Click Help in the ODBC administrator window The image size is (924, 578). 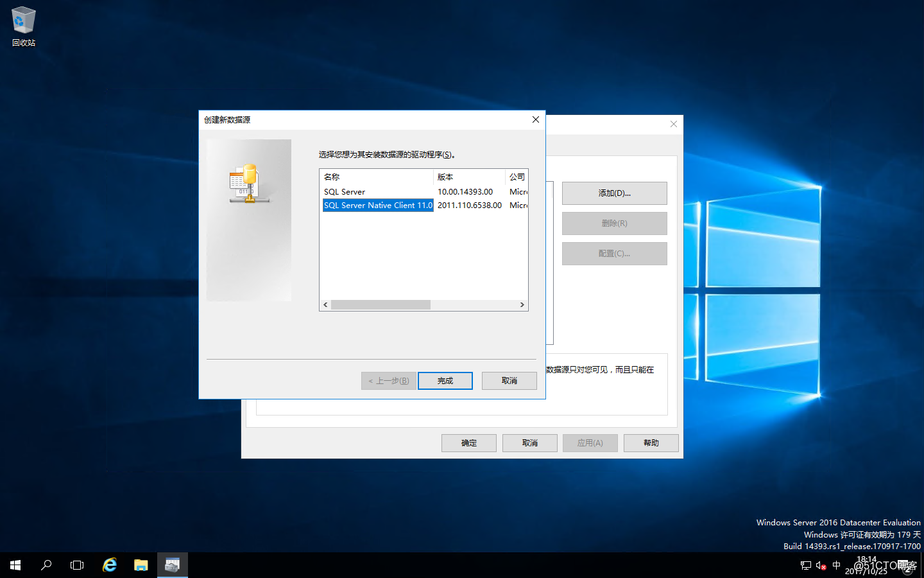pyautogui.click(x=651, y=443)
